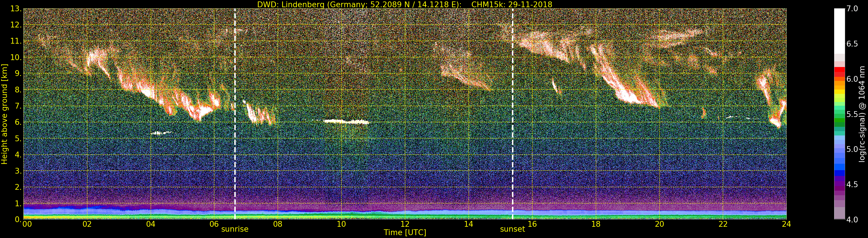The height and width of the screenshot is (238, 868).
Task: Click the '8.' height axis tick label
Action: (18, 90)
